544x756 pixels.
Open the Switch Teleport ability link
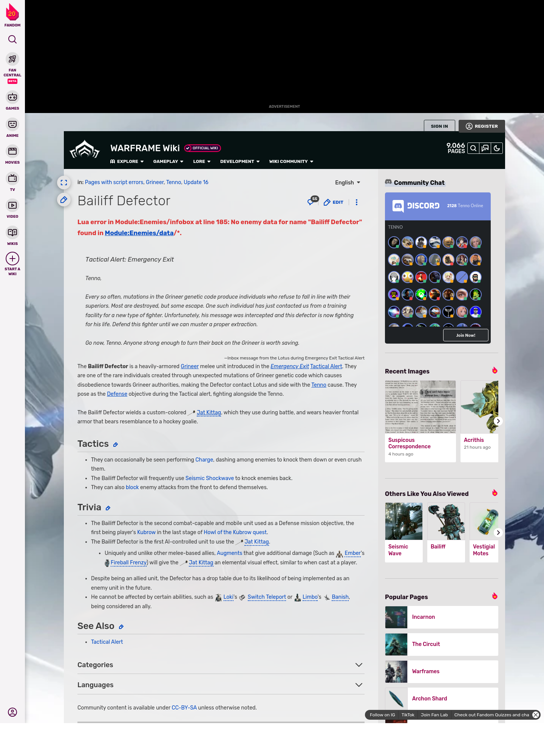[267, 597]
